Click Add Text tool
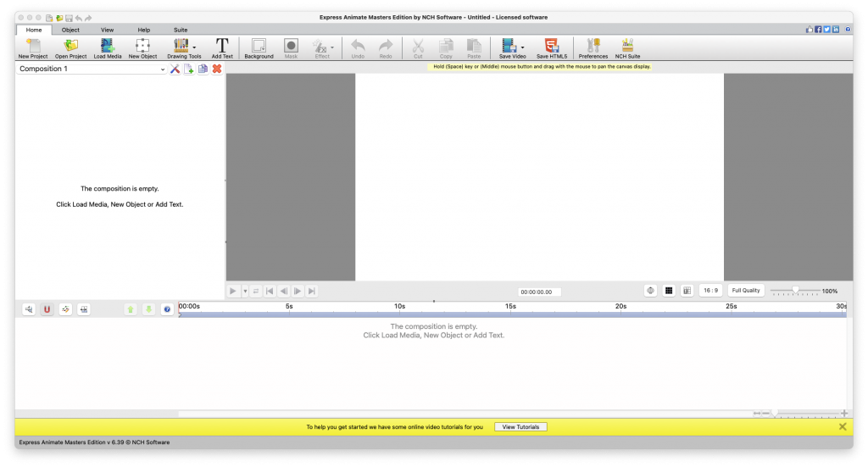Image resolution: width=868 pixels, height=467 pixels. [x=222, y=48]
